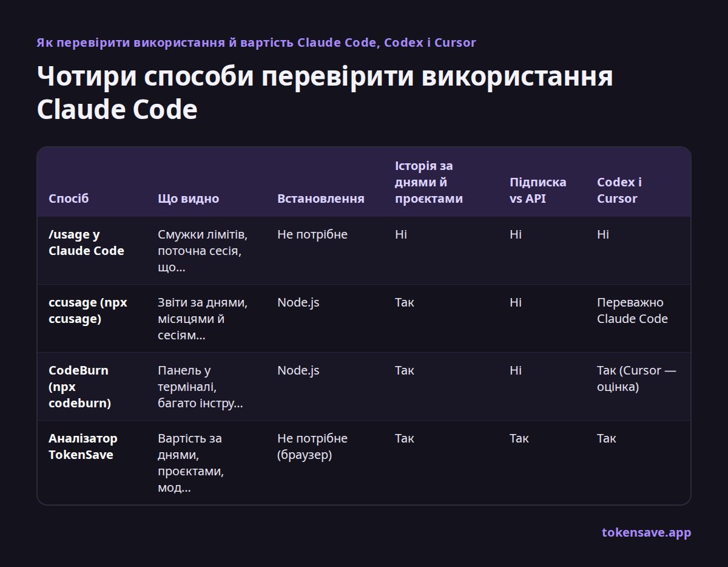Click 'Ні' under Підписка vs API in the /usage row
This screenshot has height=567, width=728.
[x=516, y=234]
